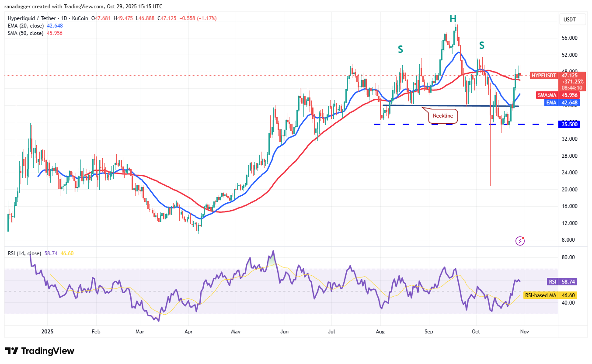This screenshot has width=592, height=364.
Task: Click the lightning bolt quick-action icon
Action: (519, 241)
